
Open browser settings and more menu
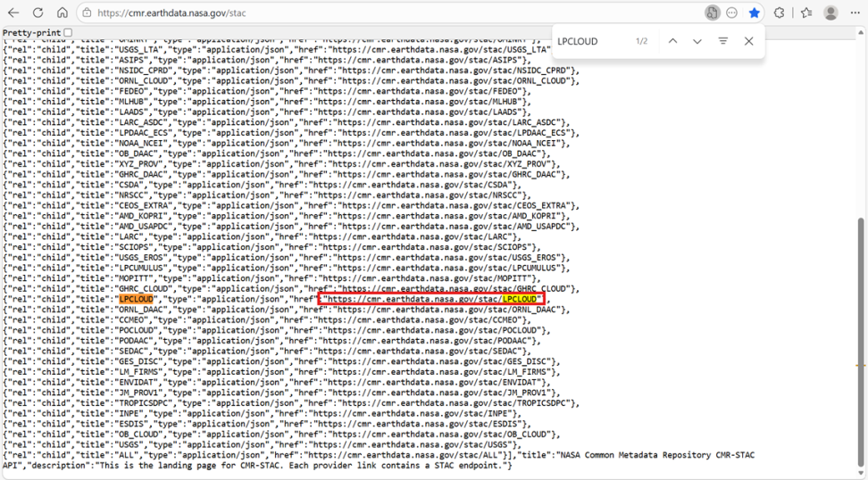(x=855, y=12)
